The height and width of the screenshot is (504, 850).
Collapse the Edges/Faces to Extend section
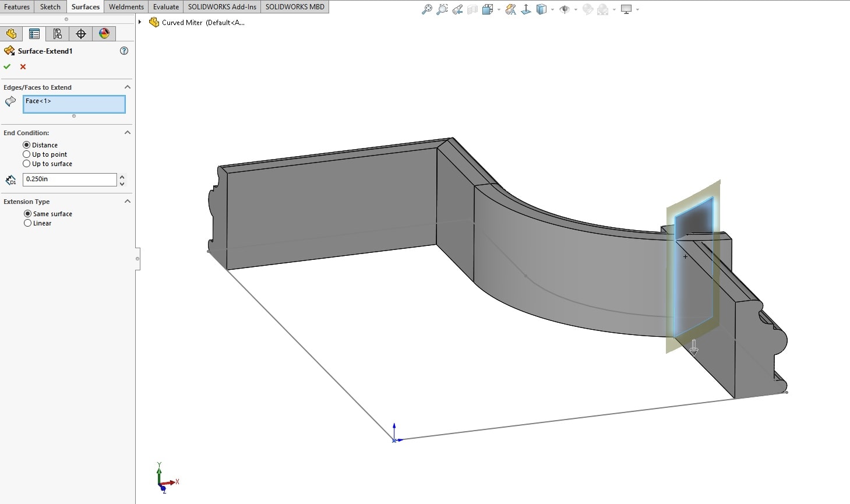[x=128, y=87]
